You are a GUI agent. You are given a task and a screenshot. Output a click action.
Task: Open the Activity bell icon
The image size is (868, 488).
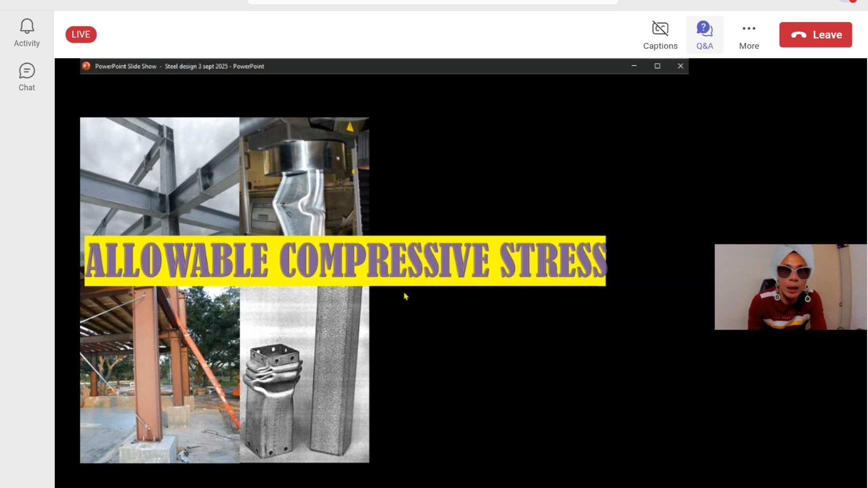click(27, 33)
